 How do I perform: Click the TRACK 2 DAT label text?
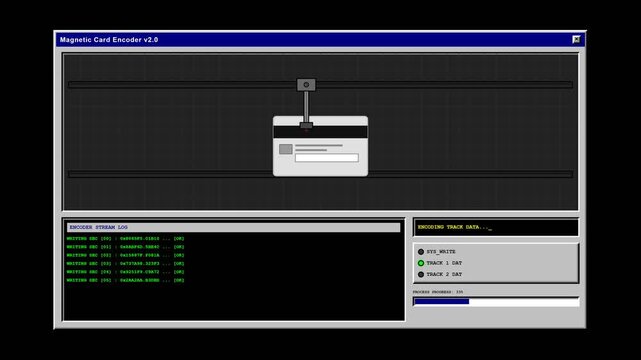tap(444, 275)
